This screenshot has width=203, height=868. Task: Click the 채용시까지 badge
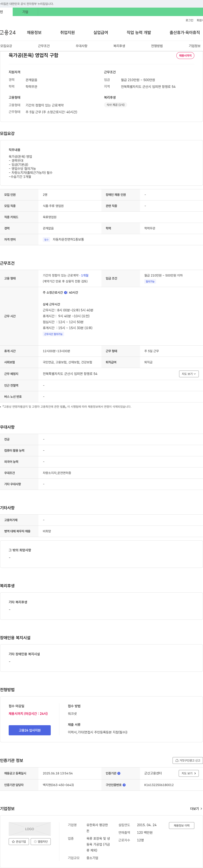pos(185,56)
